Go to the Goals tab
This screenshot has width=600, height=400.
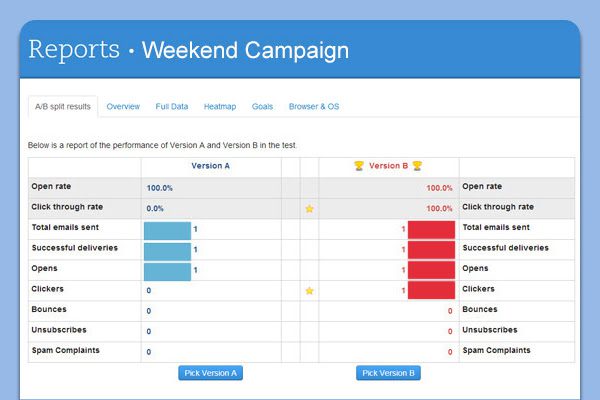[263, 106]
